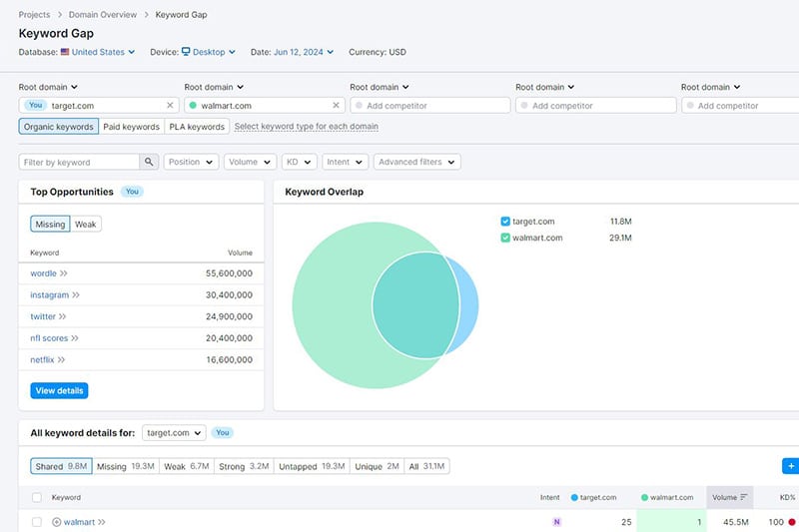
Task: Click the first Add competitor field
Action: [430, 106]
